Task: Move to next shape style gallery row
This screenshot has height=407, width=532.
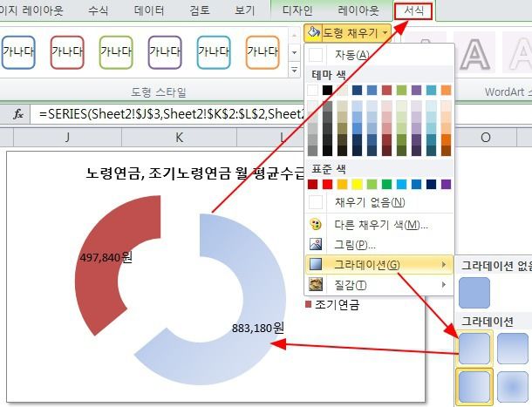Action: (294, 52)
